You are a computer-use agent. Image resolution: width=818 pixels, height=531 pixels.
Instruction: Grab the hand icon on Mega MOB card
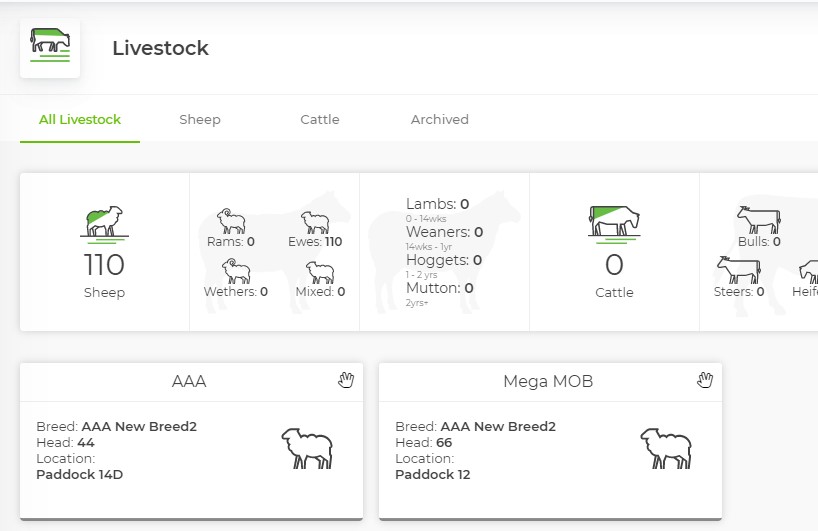tap(705, 379)
